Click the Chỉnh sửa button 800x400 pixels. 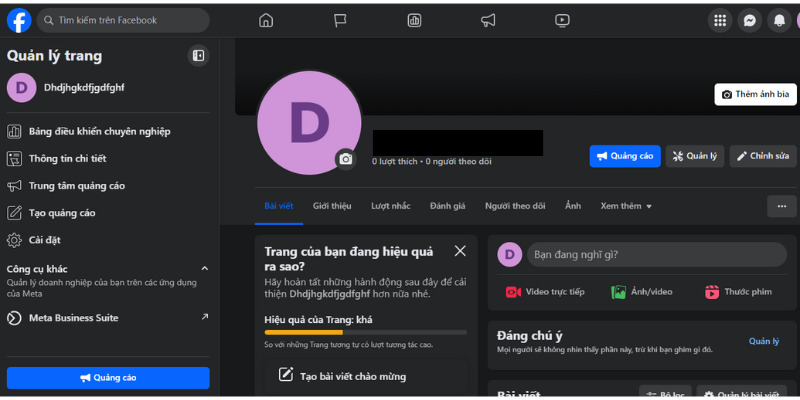point(763,156)
